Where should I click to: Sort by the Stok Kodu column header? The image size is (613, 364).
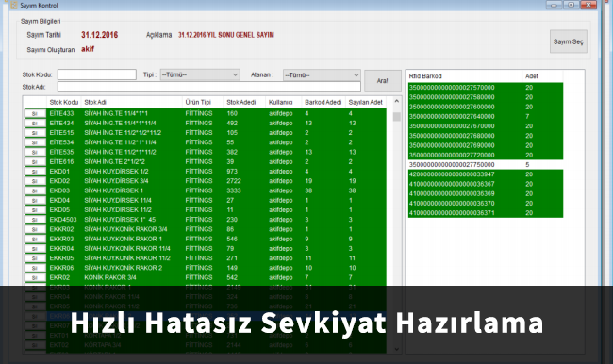coord(64,102)
